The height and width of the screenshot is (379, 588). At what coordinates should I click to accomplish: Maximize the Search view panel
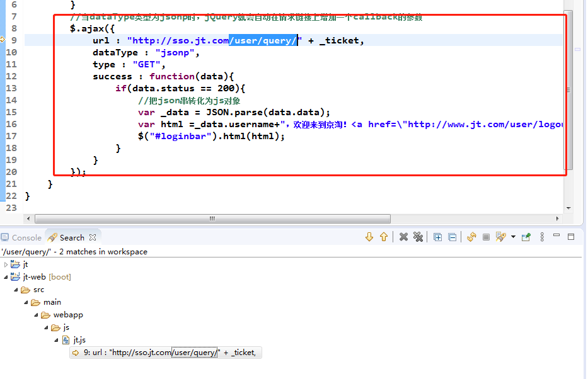click(x=571, y=237)
